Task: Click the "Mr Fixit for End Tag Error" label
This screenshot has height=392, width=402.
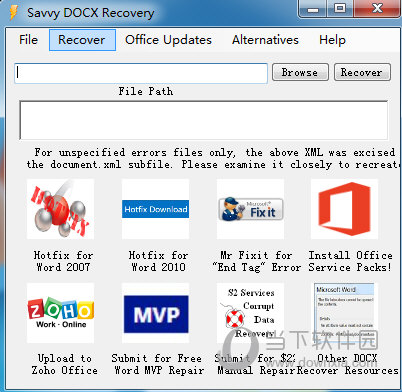Action: tap(257, 261)
